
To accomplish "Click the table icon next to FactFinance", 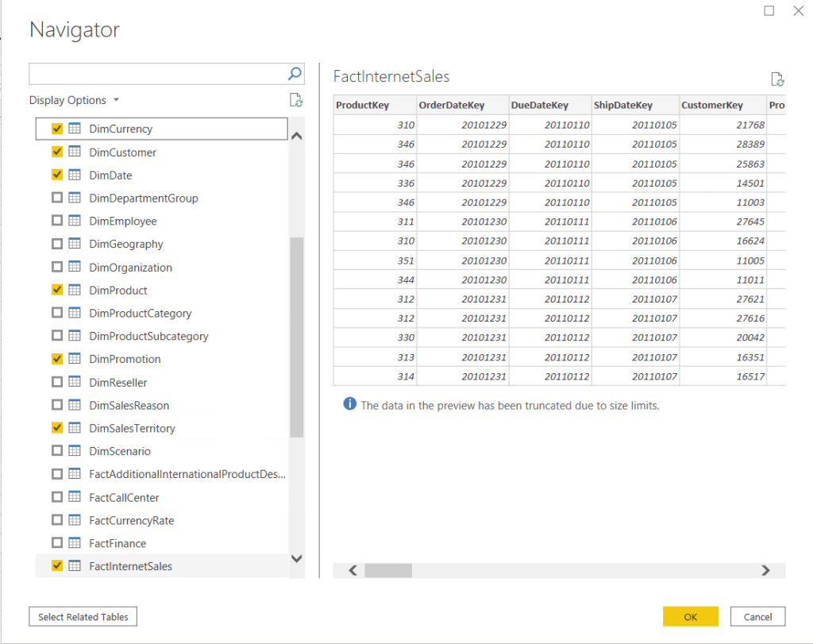I will (x=75, y=544).
